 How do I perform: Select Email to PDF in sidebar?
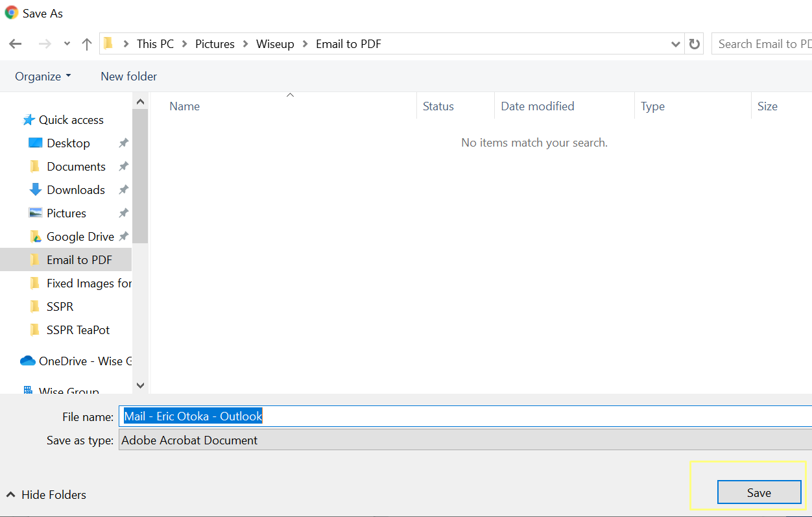[79, 259]
